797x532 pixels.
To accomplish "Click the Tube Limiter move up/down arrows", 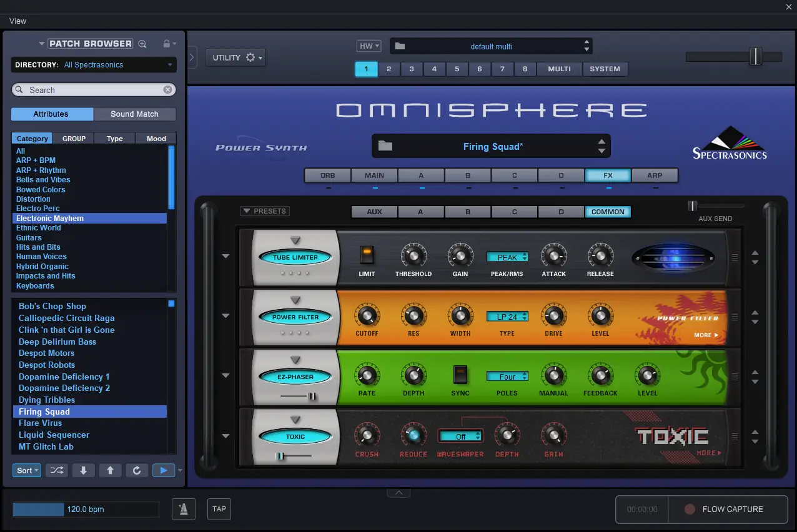I will [755, 257].
